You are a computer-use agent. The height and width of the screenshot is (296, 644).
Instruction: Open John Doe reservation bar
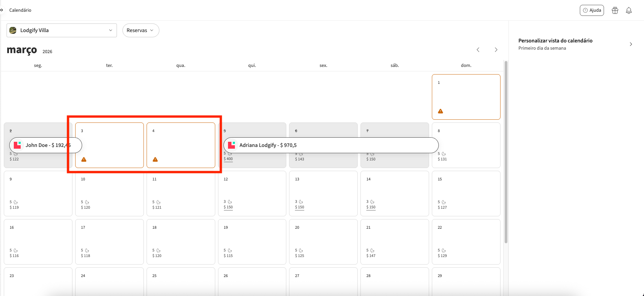[x=45, y=145]
